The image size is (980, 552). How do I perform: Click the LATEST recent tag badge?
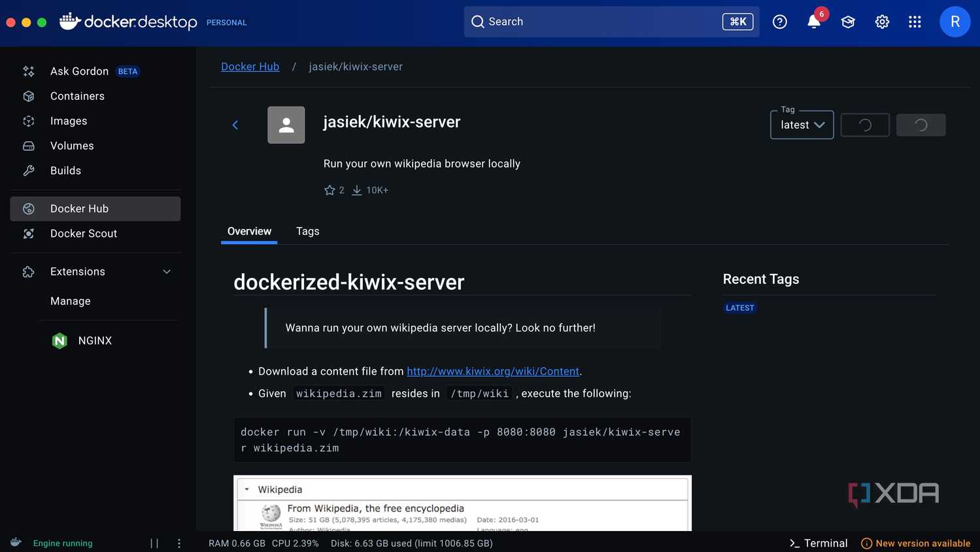[740, 308]
